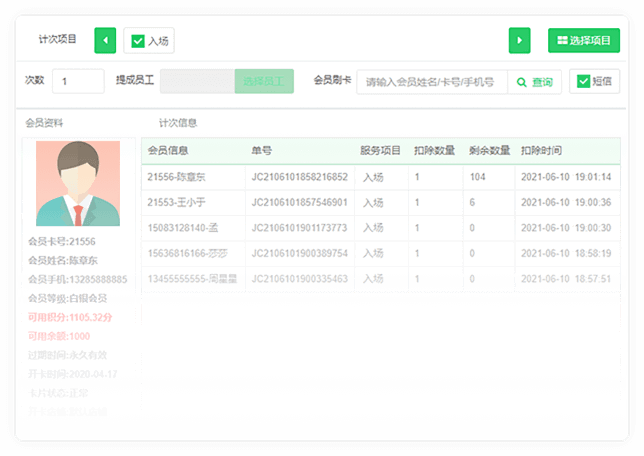Click remaining quantity 104

click(x=478, y=177)
